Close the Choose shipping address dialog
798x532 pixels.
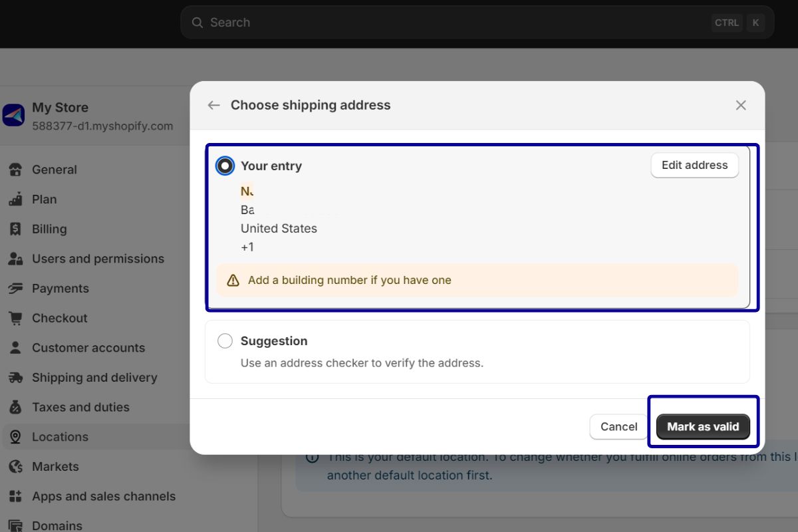[x=741, y=105]
